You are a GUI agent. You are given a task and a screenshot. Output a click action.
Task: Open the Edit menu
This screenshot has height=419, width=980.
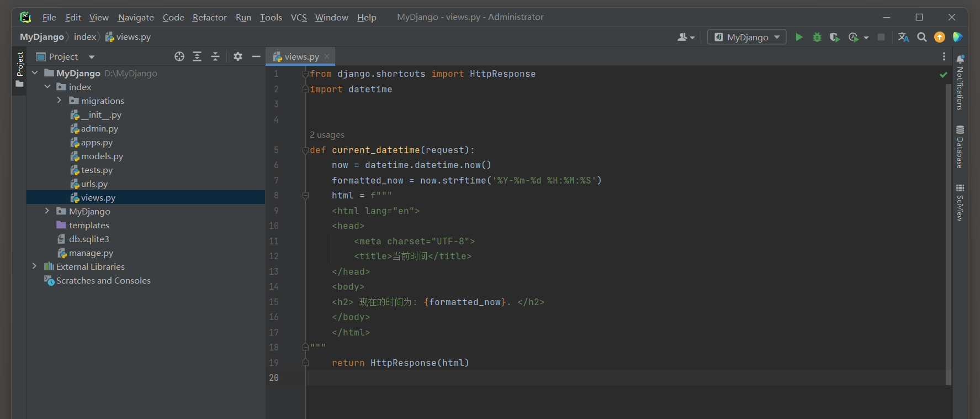click(x=73, y=17)
